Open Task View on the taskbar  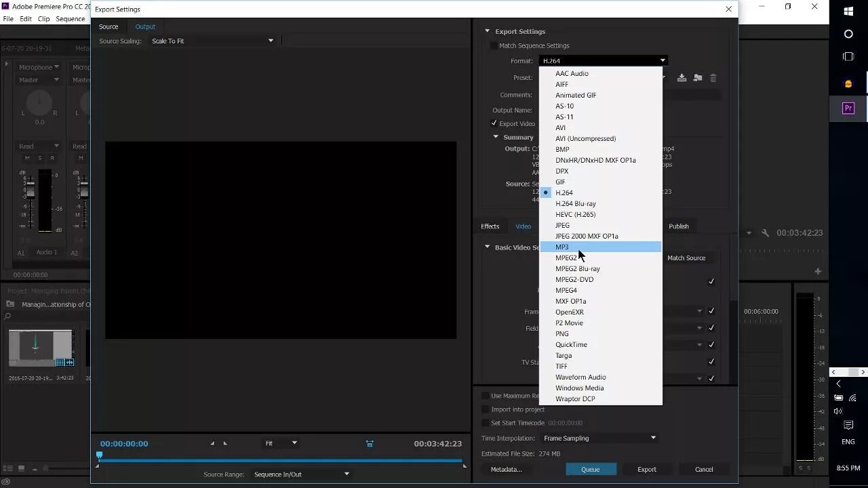[x=848, y=57]
